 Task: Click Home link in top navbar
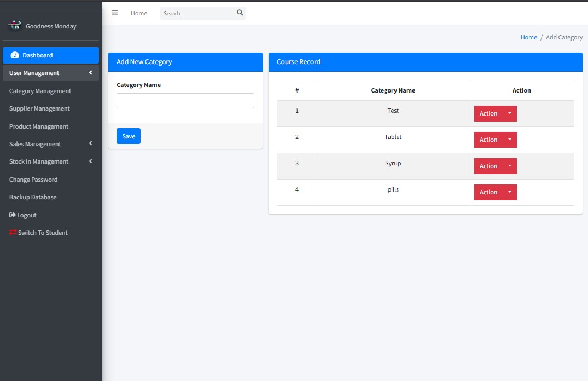tap(139, 13)
